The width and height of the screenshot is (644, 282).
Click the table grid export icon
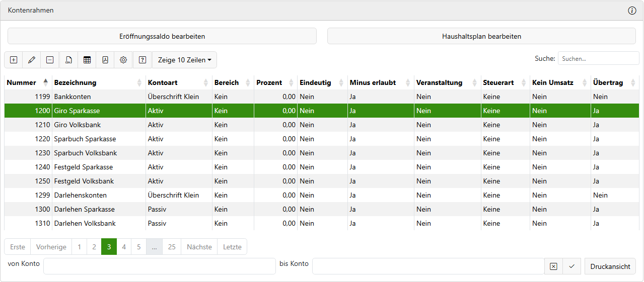pos(87,60)
